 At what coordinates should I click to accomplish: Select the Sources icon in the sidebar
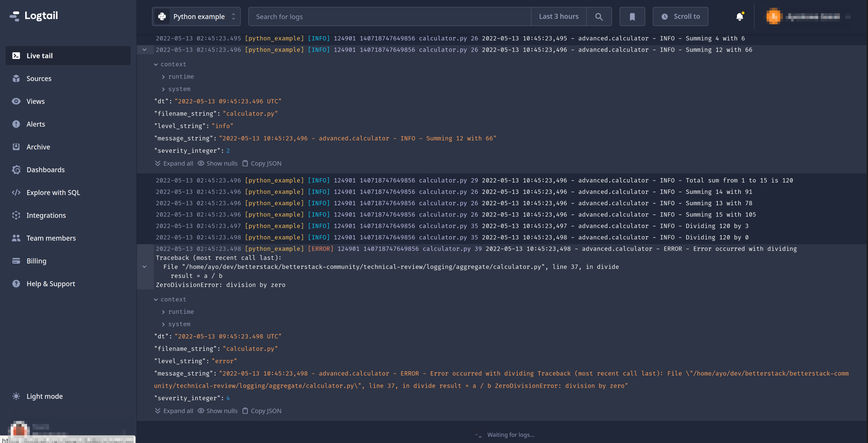16,78
